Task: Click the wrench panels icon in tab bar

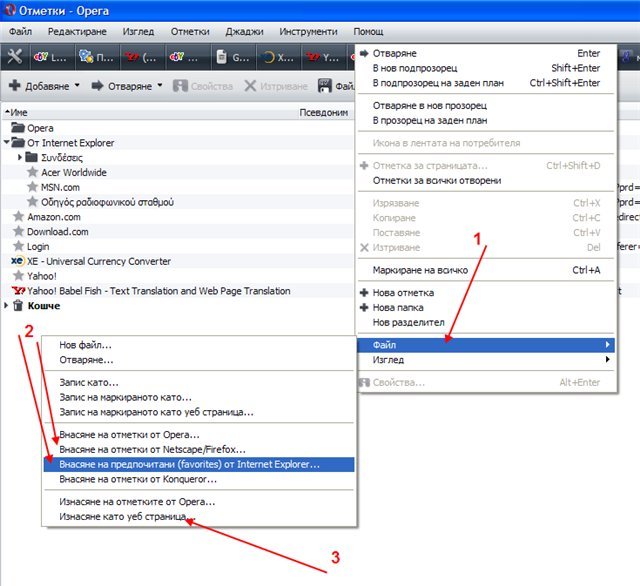Action: [15, 57]
